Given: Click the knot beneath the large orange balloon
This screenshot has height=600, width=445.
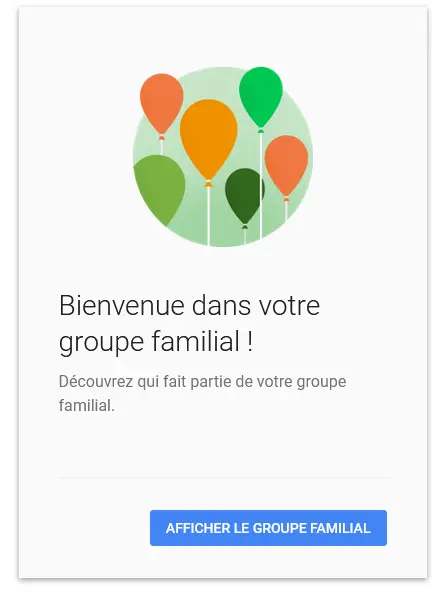Looking at the screenshot, I should (209, 184).
